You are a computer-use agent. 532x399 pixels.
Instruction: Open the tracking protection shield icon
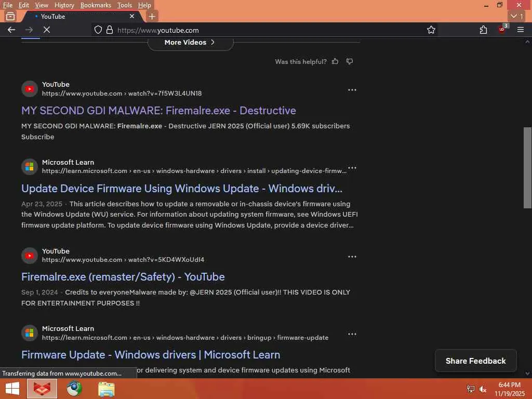(x=98, y=30)
